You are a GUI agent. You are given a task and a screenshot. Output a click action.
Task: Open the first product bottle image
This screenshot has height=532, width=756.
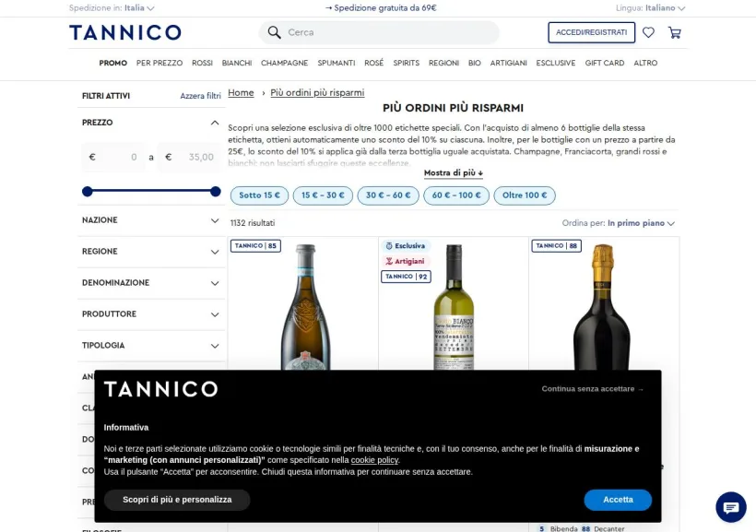tap(306, 307)
